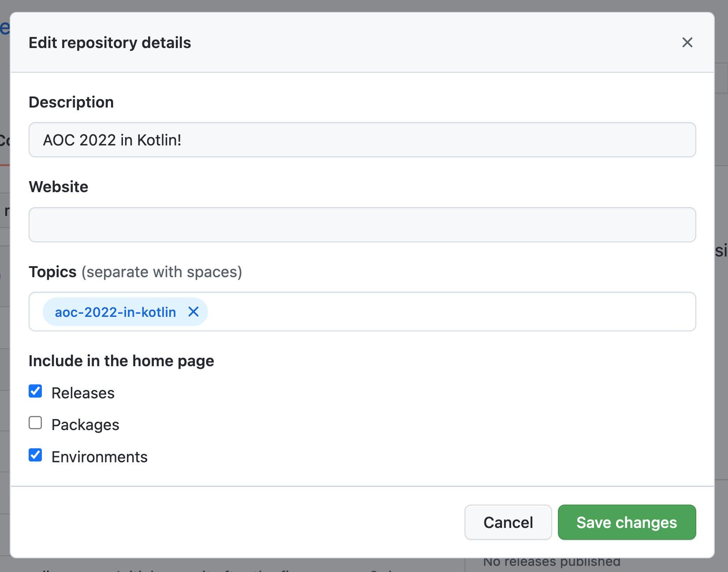Click the Packages label text

click(85, 425)
